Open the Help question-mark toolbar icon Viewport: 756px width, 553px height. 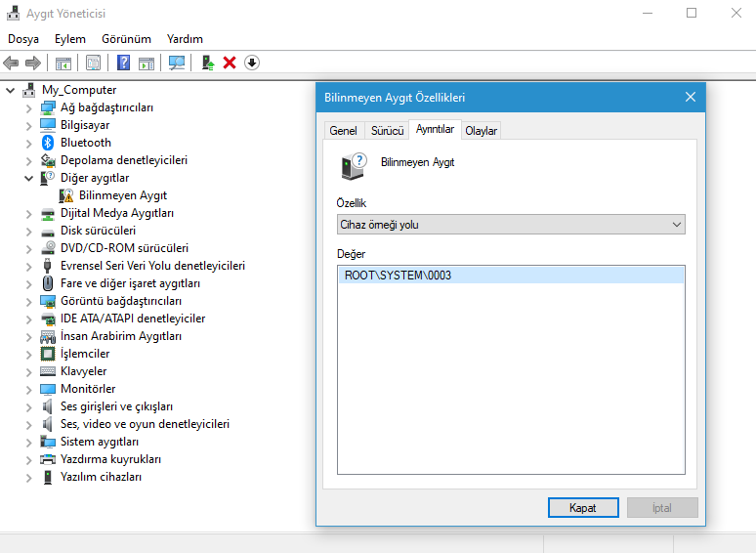pyautogui.click(x=123, y=63)
